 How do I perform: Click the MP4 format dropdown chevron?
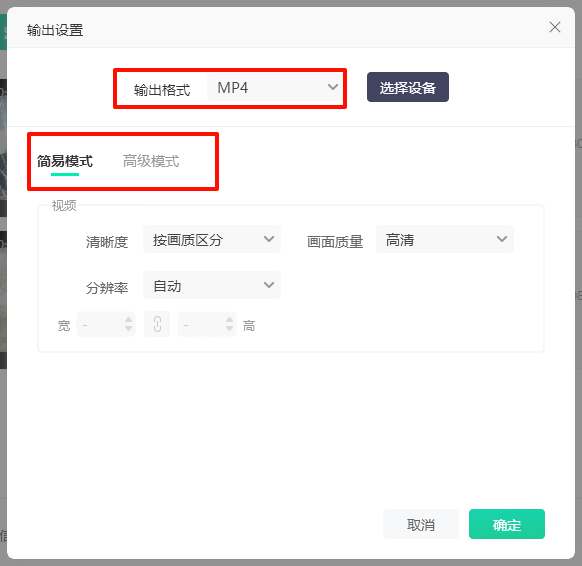coord(333,87)
